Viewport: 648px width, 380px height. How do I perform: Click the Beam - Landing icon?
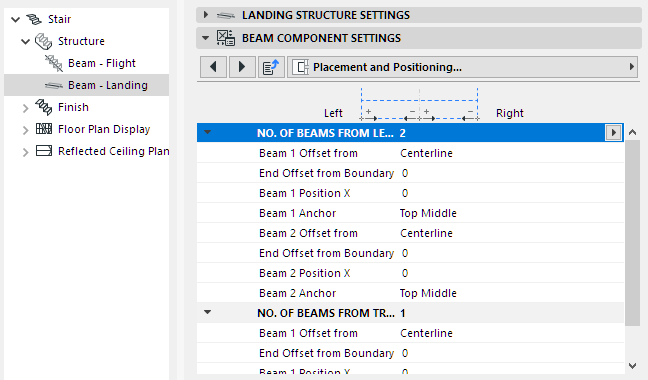click(x=54, y=86)
